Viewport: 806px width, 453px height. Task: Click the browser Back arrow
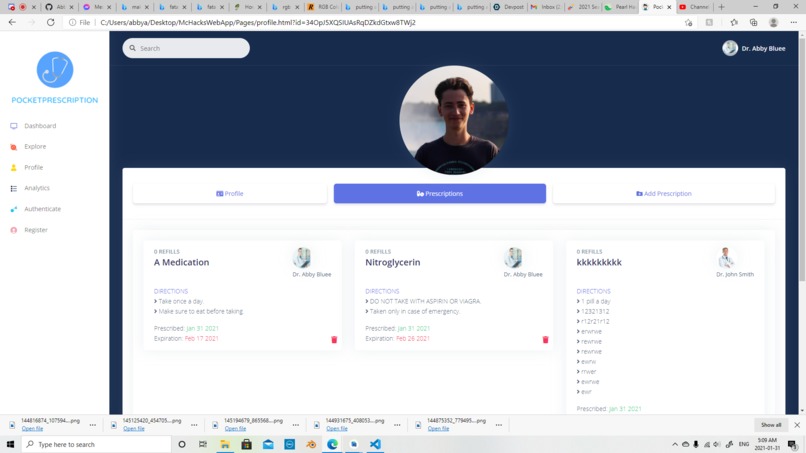[x=12, y=22]
